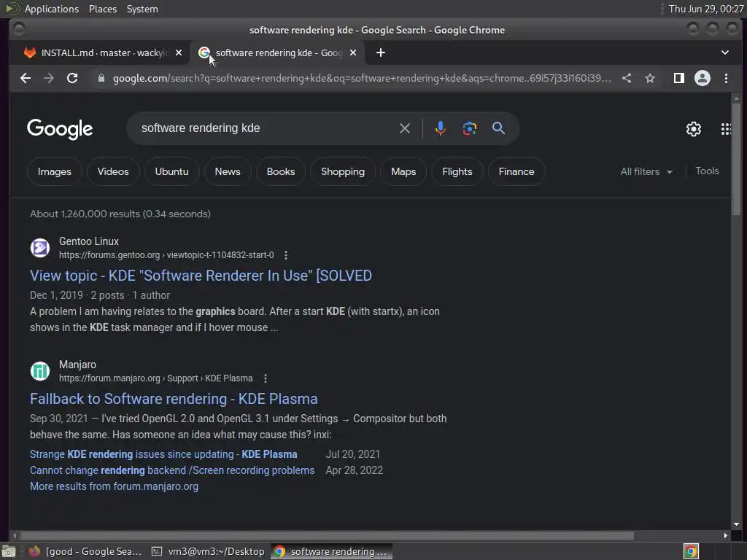
Task: Switch to Maps results
Action: point(403,171)
